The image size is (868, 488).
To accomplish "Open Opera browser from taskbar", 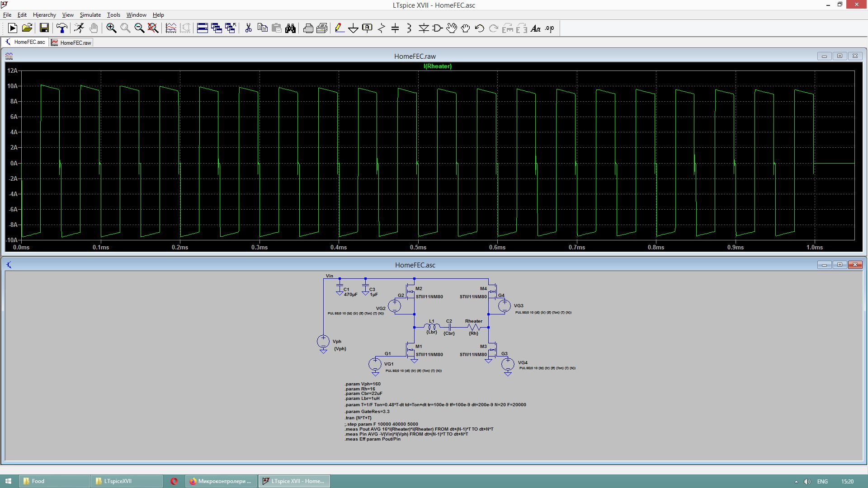I will pyautogui.click(x=174, y=481).
